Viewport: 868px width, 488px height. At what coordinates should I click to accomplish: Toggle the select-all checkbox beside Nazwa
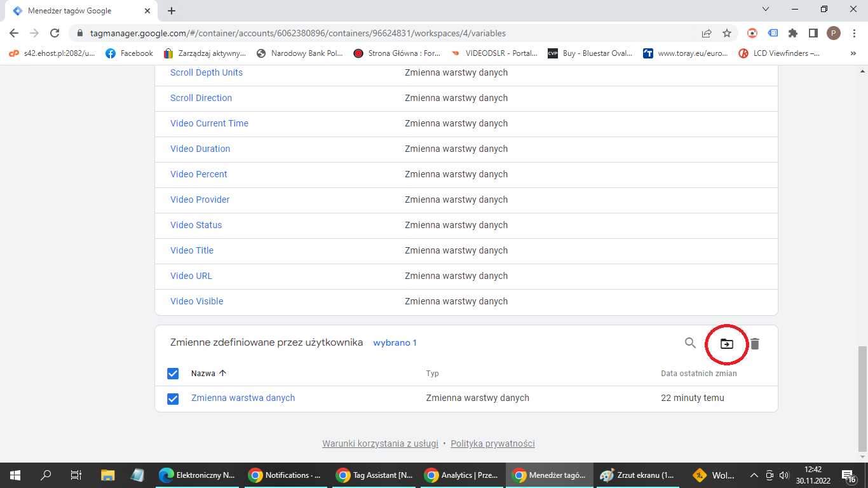173,374
